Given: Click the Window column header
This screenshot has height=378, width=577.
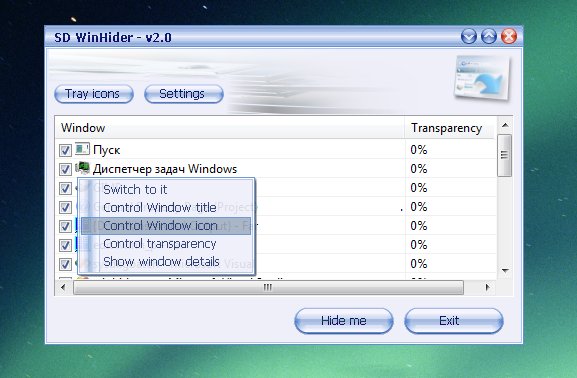Looking at the screenshot, I should click(x=230, y=128).
